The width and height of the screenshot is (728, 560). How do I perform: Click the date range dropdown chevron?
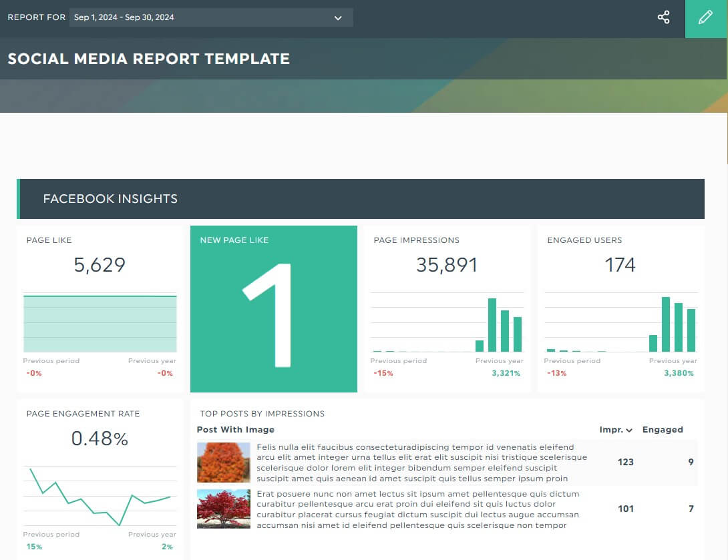(x=338, y=18)
